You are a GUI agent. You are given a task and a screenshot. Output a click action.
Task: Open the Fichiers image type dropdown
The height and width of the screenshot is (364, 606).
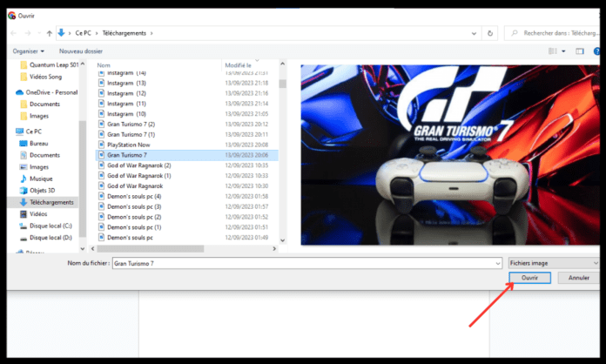(x=554, y=263)
